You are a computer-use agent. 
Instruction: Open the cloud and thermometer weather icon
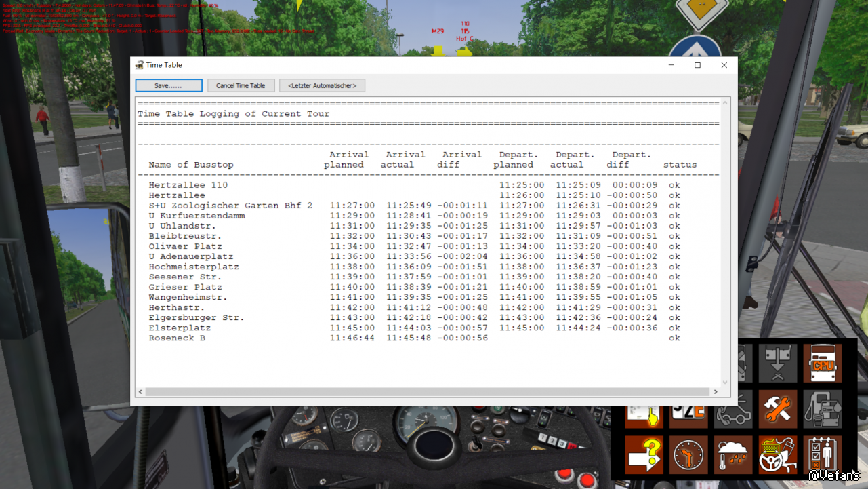(x=733, y=454)
